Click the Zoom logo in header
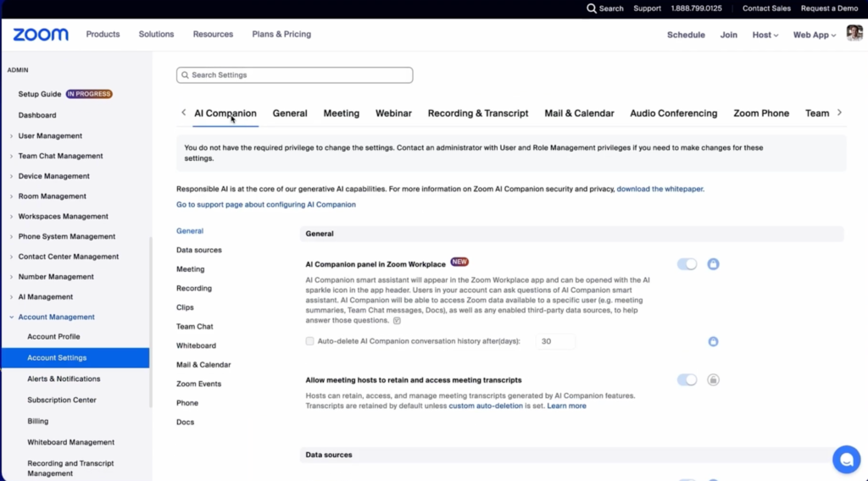Image resolution: width=868 pixels, height=481 pixels. pyautogui.click(x=41, y=35)
